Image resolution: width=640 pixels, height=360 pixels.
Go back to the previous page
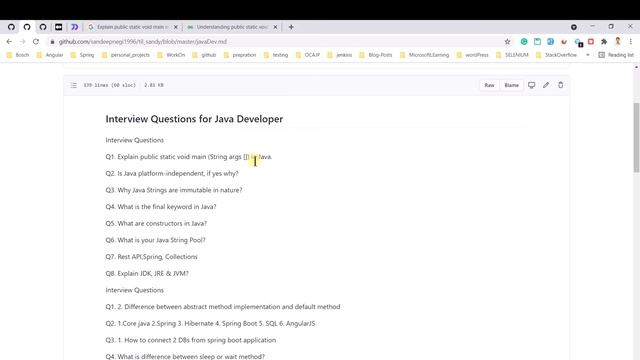coord(9,42)
